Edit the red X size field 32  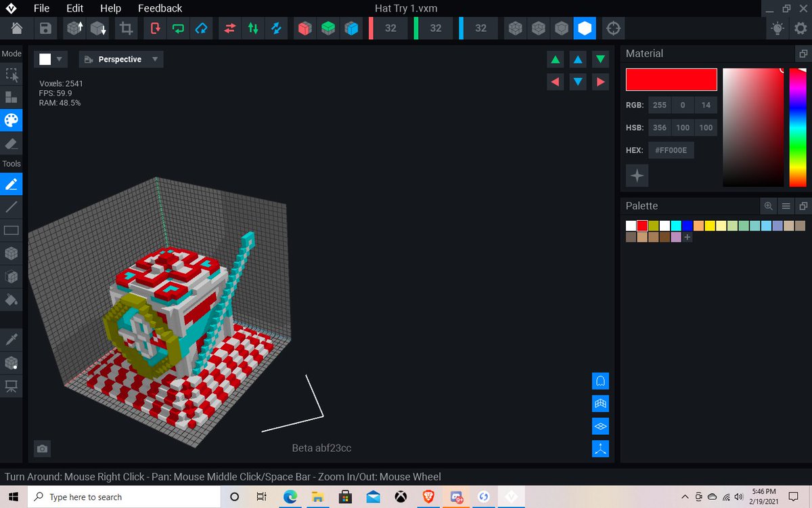click(390, 28)
